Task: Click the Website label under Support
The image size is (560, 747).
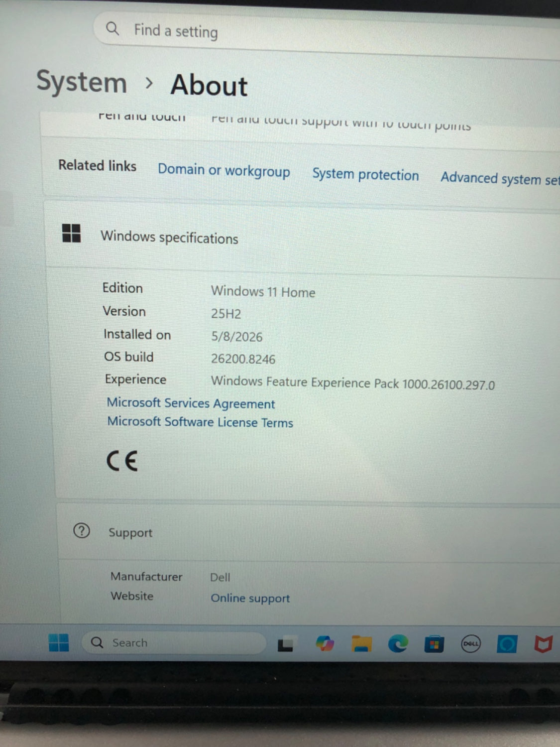Action: coord(132,596)
